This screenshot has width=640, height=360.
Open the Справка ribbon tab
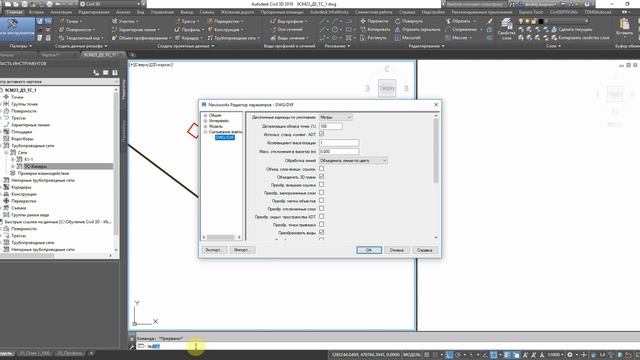(x=407, y=12)
